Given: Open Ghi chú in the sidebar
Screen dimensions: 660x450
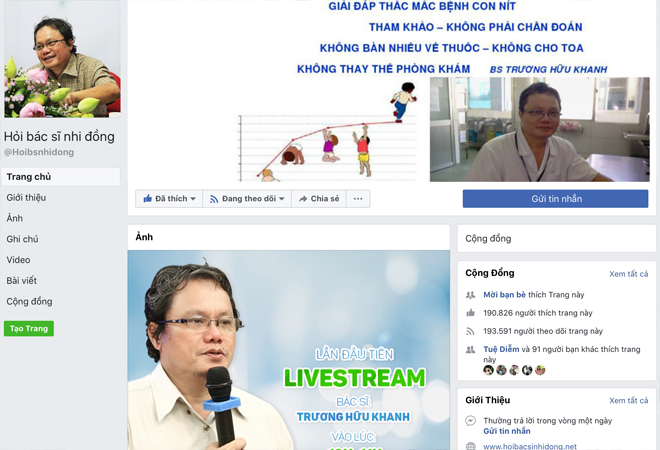Looking at the screenshot, I should 22,239.
